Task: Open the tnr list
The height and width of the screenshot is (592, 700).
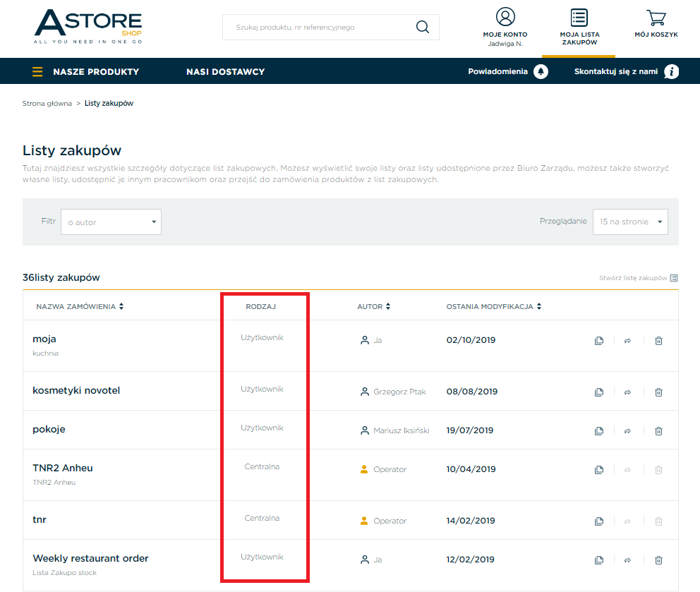Action: (40, 519)
